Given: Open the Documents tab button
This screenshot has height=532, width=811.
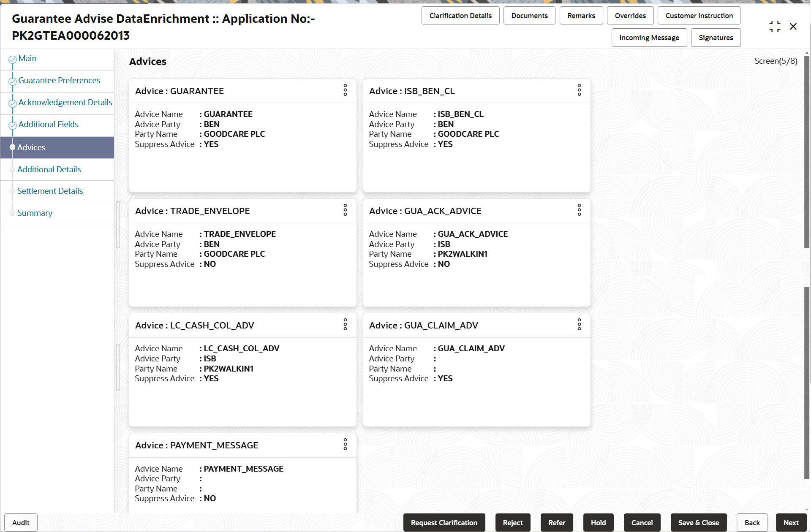Looking at the screenshot, I should point(529,16).
